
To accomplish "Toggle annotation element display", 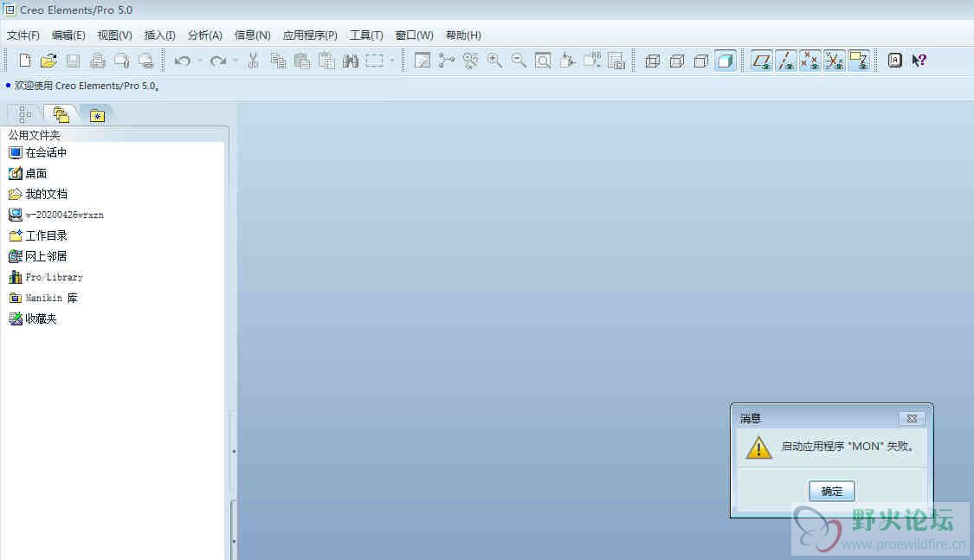I will (859, 61).
